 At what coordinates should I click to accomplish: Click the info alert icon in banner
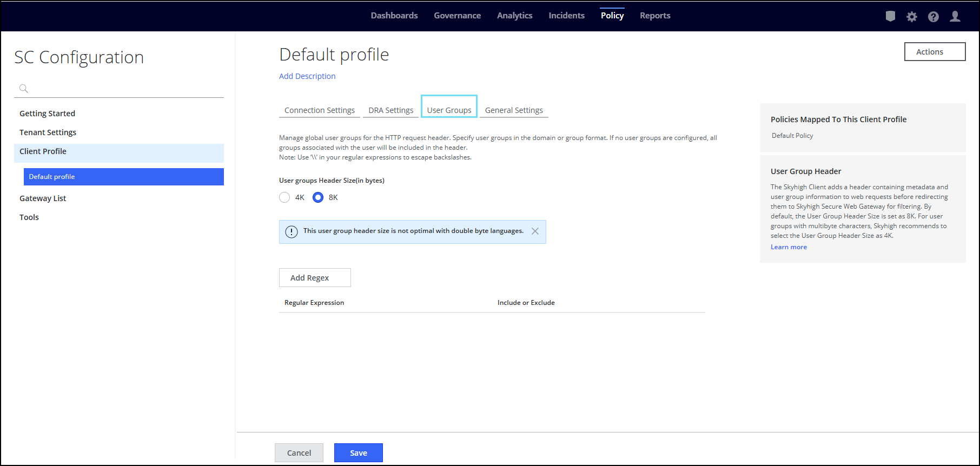pyautogui.click(x=292, y=232)
